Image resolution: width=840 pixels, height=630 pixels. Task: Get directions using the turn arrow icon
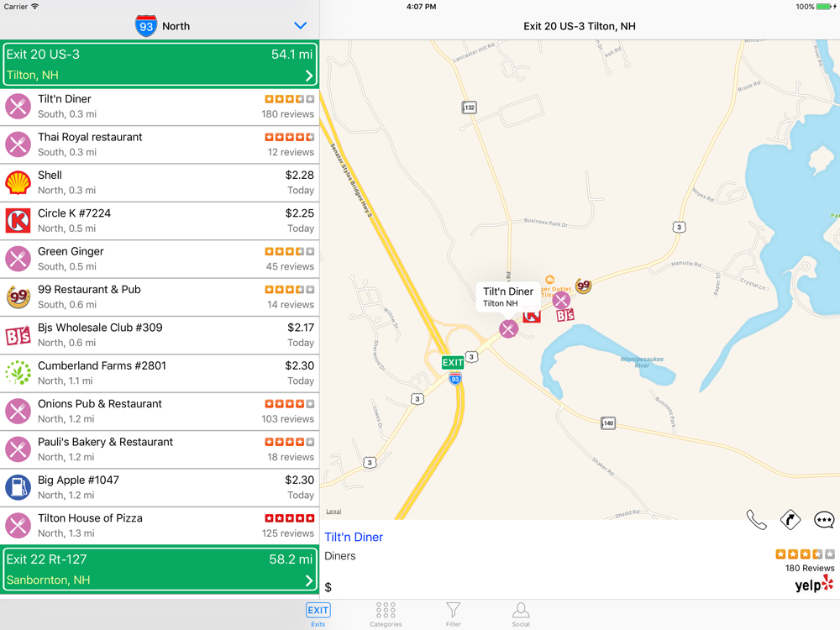tap(790, 520)
